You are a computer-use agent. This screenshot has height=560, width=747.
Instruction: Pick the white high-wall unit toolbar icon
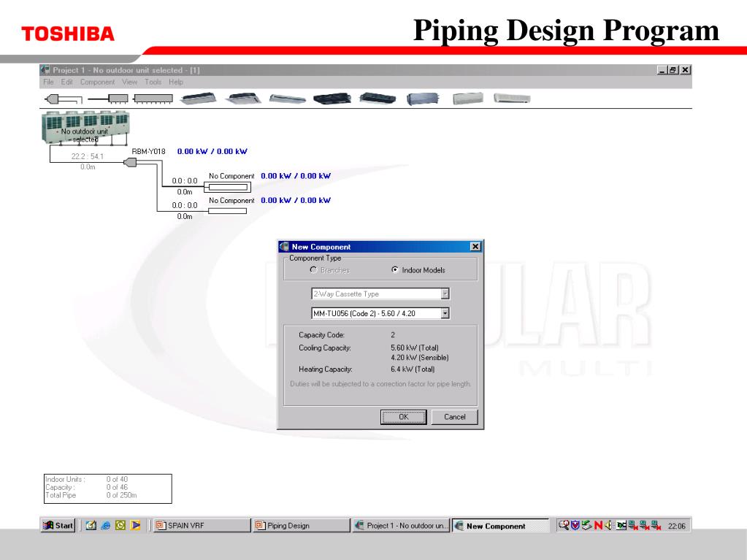click(x=512, y=99)
